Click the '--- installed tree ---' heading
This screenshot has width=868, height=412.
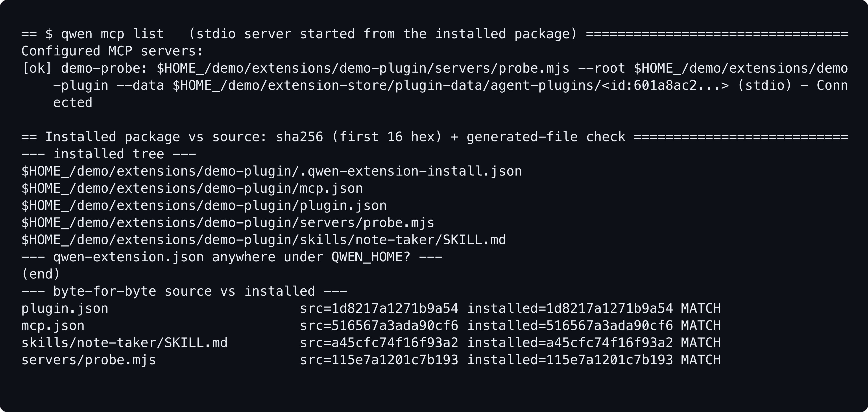[x=109, y=154]
